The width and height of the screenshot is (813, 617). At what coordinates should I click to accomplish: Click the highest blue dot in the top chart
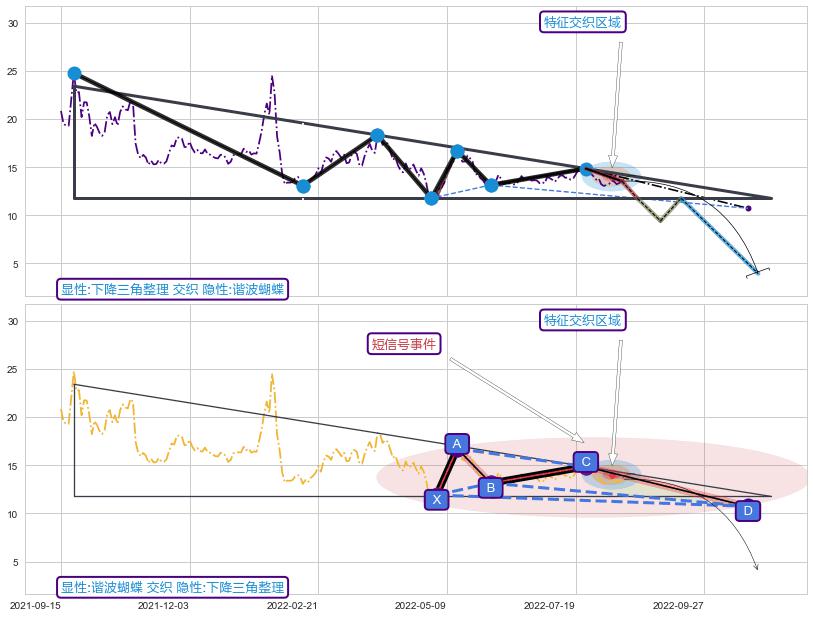74,74
